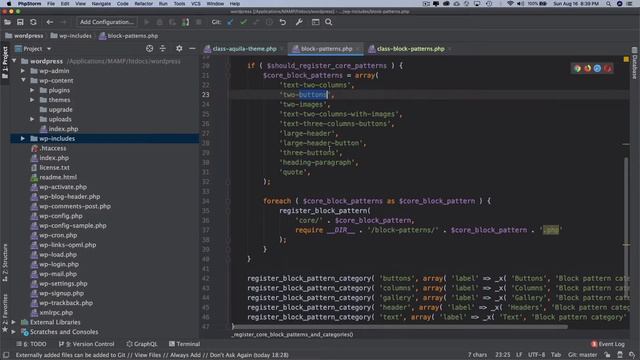Click the yellow warning indicator at editor top right

[x=626, y=59]
